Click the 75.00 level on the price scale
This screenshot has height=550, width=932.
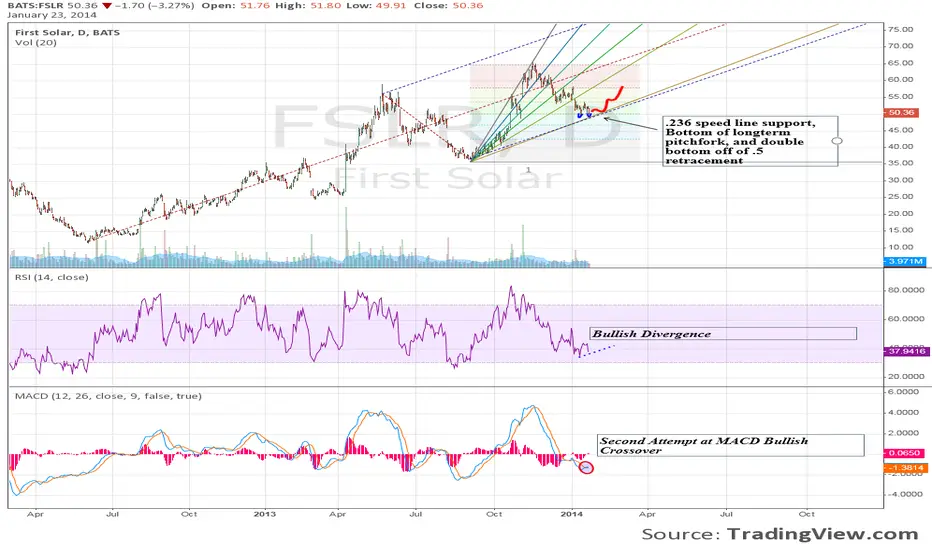coord(900,29)
